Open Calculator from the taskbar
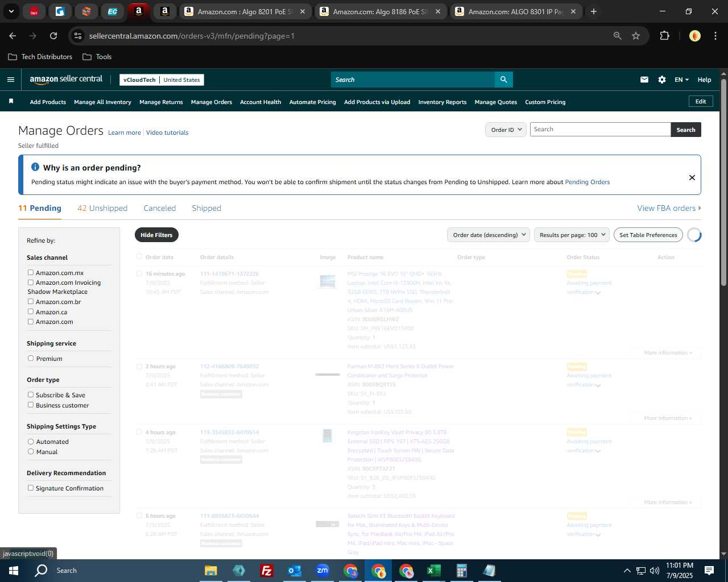The height and width of the screenshot is (582, 728). (461, 571)
